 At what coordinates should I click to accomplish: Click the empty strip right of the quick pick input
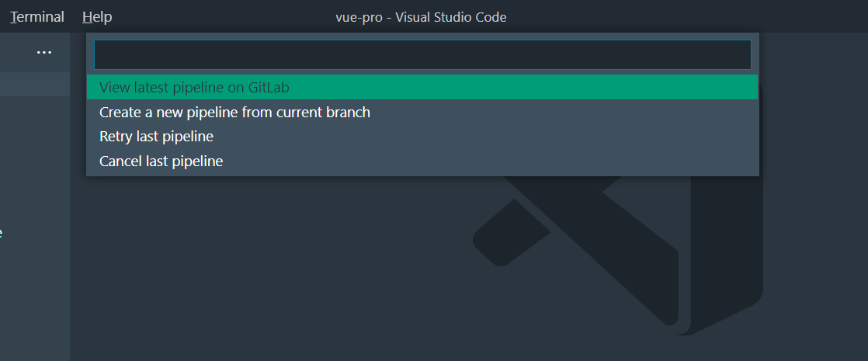point(811,55)
